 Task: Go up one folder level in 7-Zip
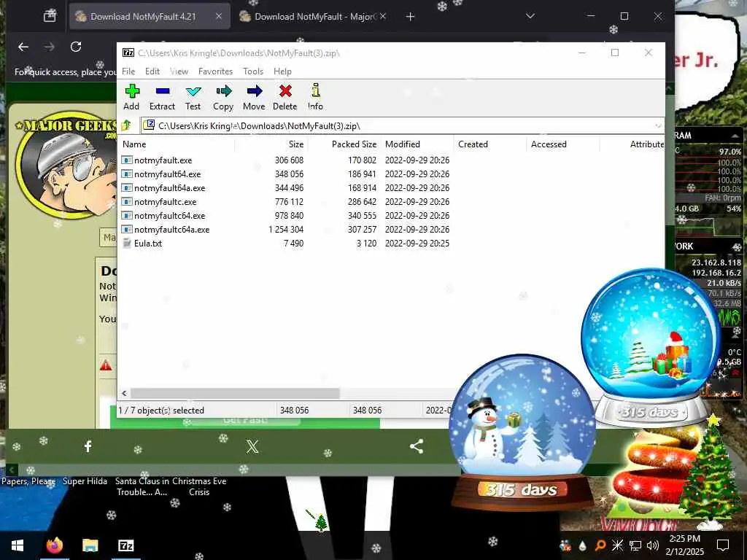[x=127, y=125]
